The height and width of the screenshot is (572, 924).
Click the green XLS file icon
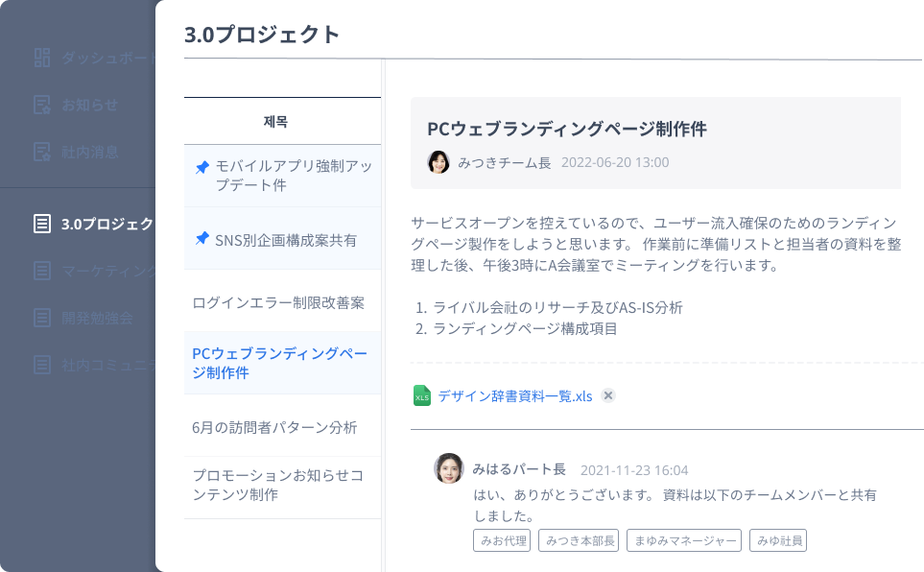(x=422, y=395)
